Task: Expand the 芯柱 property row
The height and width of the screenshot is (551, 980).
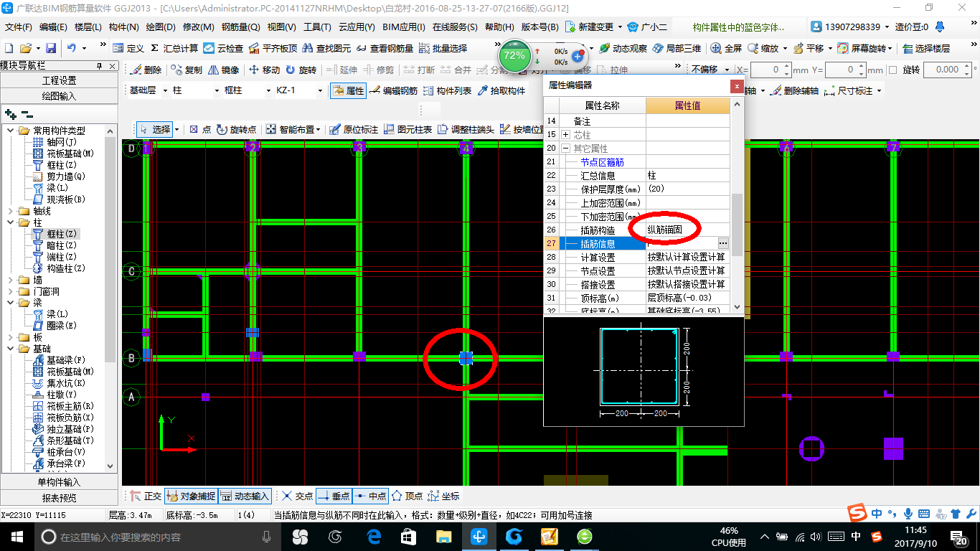Action: click(566, 135)
